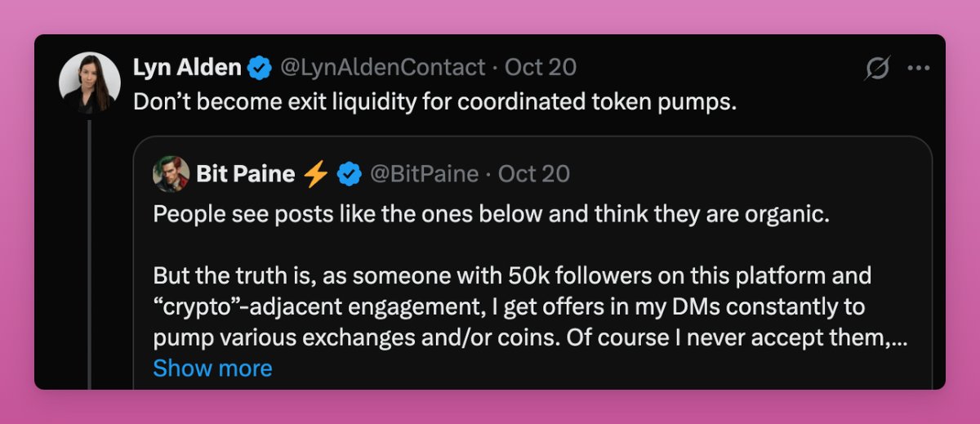Click Lyn Alden's blue verified badge
This screenshot has width=980, height=424.
tap(260, 68)
